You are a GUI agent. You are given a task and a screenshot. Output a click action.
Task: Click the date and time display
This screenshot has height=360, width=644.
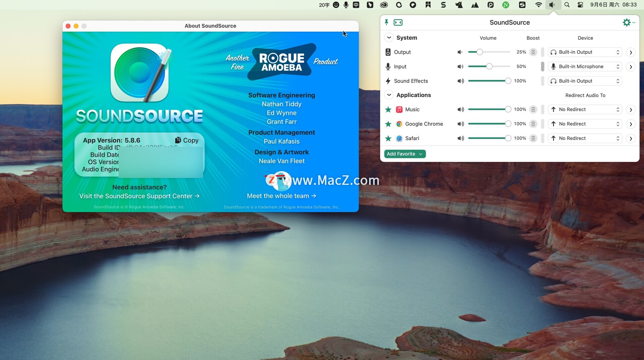(x=613, y=5)
